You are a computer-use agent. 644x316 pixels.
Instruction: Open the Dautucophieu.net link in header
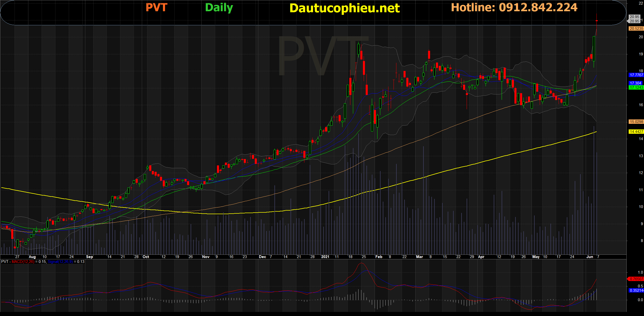[x=344, y=8]
